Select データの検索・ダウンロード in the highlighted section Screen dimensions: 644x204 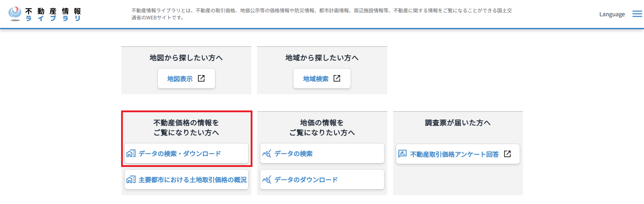point(186,153)
